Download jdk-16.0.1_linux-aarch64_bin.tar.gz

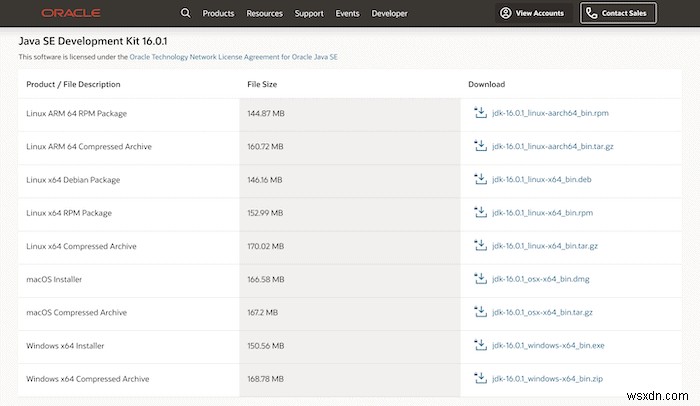coord(553,146)
